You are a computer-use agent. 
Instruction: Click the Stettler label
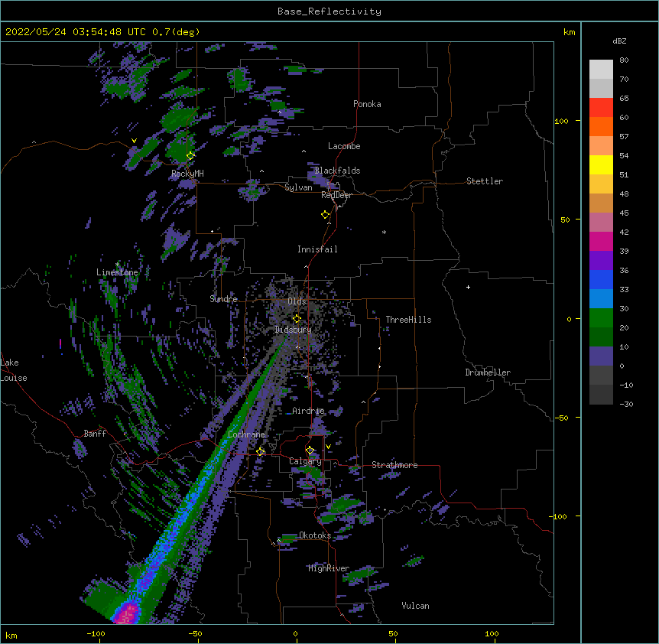point(485,181)
